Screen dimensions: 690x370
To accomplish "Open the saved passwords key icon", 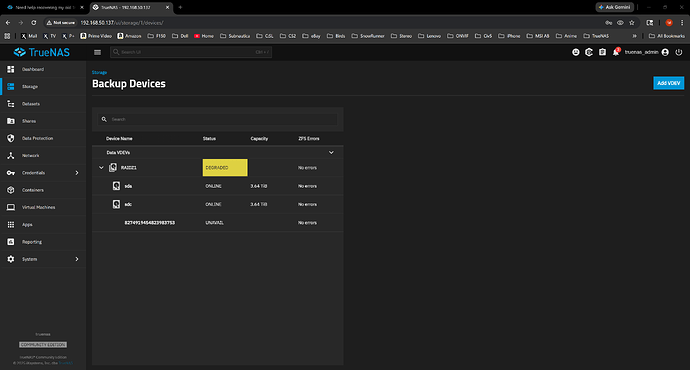I will [609, 22].
